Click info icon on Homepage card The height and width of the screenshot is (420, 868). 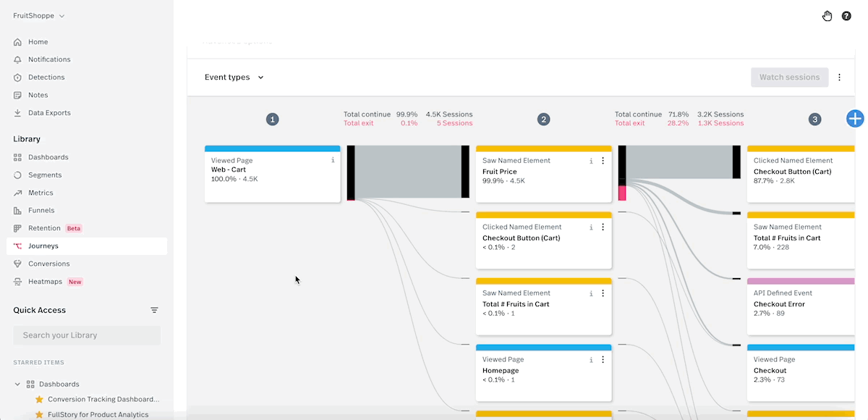[591, 359]
